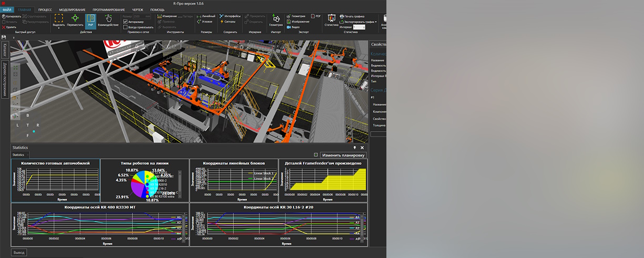The width and height of the screenshot is (644, 258).
Task: Export the scene as Видео
Action: [x=293, y=27]
